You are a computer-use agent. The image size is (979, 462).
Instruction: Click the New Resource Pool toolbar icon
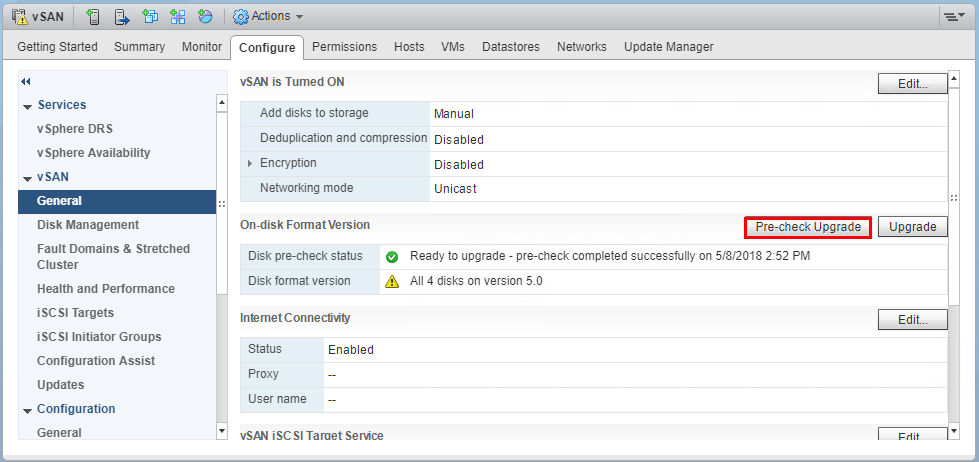[x=205, y=16]
